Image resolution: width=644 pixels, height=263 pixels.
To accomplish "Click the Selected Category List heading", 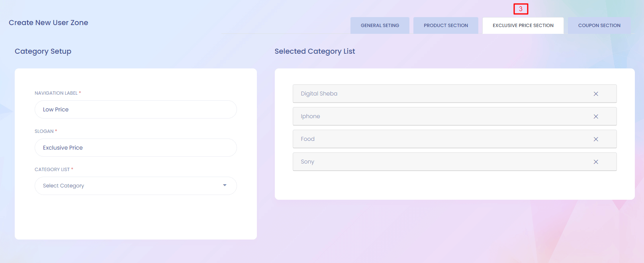I will tap(315, 51).
